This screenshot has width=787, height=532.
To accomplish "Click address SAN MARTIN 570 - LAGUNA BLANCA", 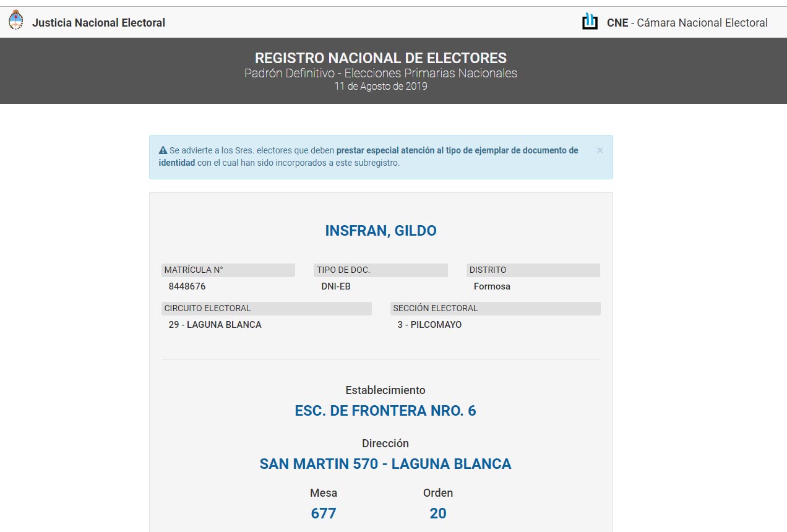I will (385, 464).
